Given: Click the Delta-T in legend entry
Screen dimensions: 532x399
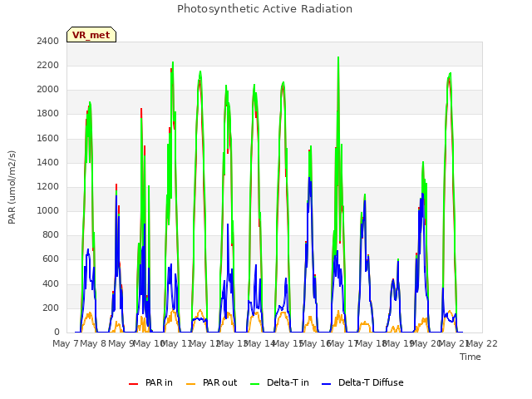Looking at the screenshot, I should coord(279,382).
